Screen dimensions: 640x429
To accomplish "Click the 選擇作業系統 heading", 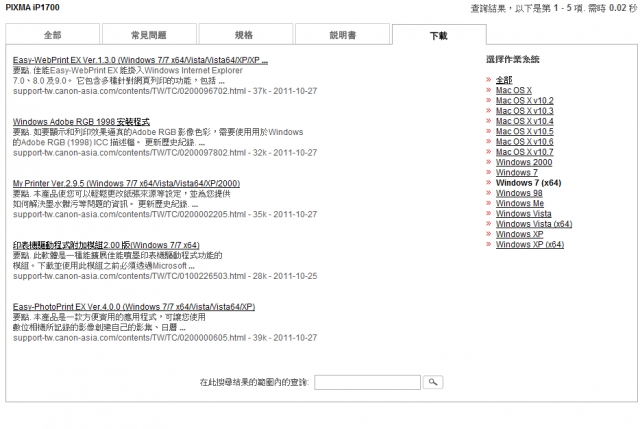I will (513, 60).
